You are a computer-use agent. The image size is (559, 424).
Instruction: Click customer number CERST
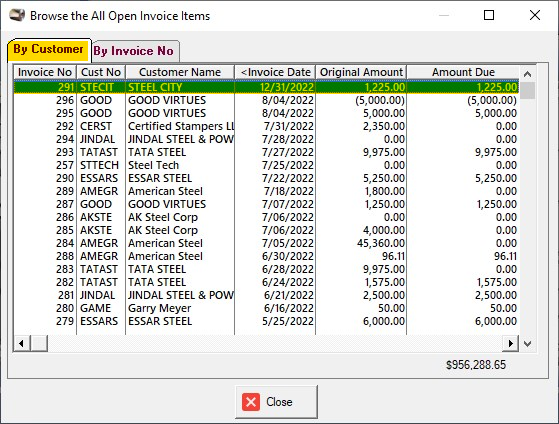(x=96, y=126)
